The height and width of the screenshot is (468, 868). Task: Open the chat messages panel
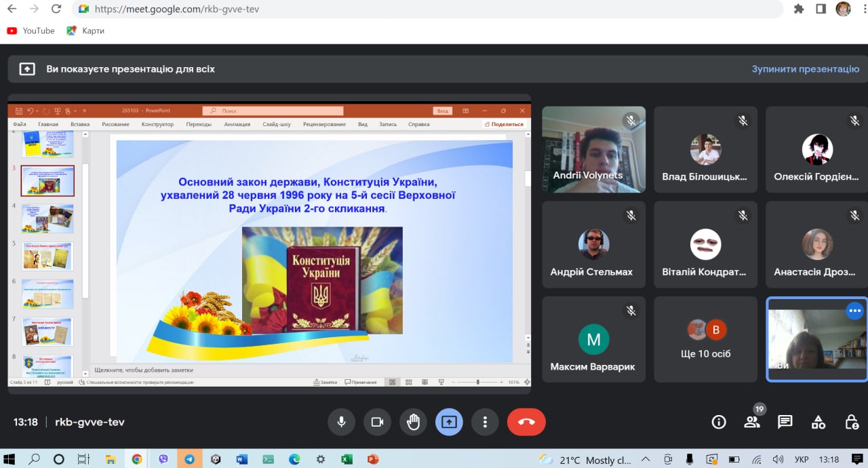coord(785,422)
